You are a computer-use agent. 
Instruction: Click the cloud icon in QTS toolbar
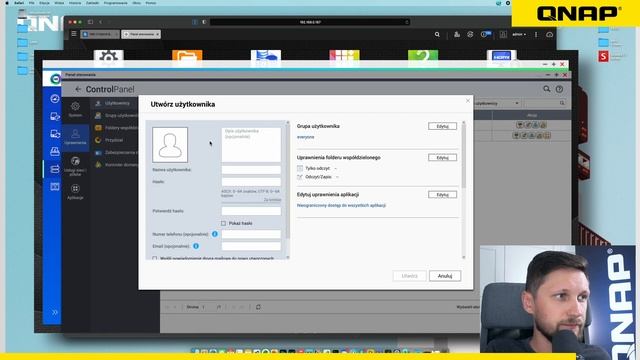549,35
